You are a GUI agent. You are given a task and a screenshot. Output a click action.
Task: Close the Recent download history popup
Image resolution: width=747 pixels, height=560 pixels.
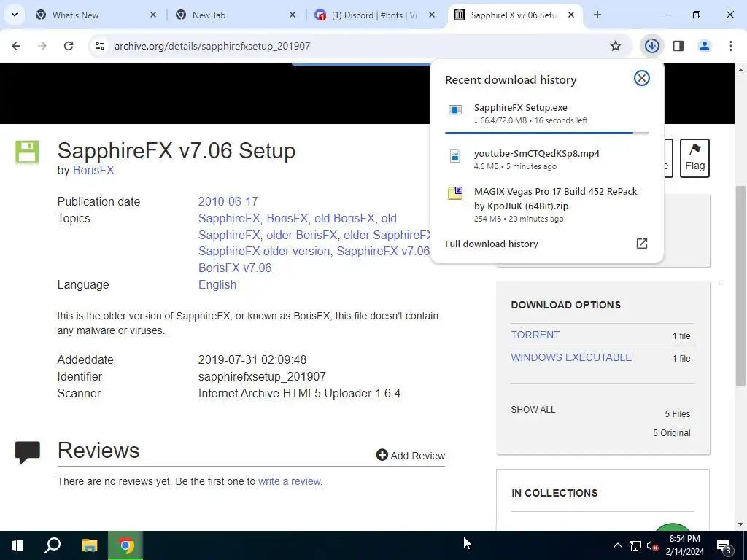tap(642, 78)
